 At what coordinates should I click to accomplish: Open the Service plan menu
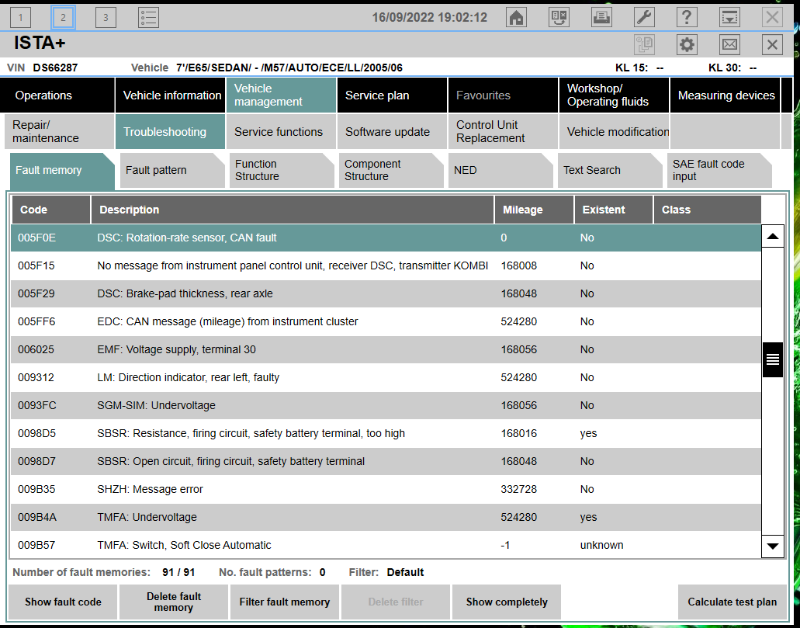point(392,95)
